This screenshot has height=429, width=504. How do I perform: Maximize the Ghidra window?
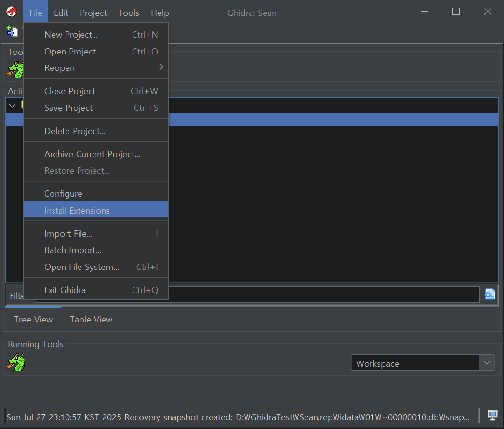[456, 12]
